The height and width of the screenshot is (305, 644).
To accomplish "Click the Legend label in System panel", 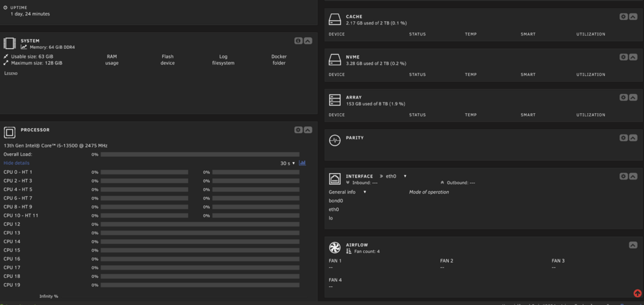I will (x=11, y=73).
